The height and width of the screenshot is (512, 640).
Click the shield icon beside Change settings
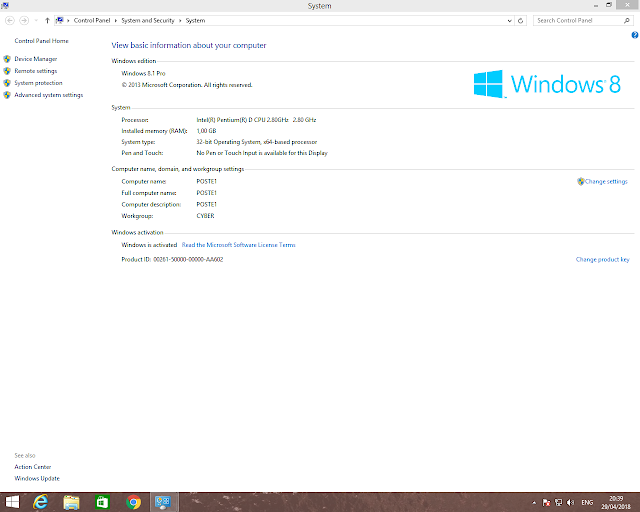click(581, 182)
